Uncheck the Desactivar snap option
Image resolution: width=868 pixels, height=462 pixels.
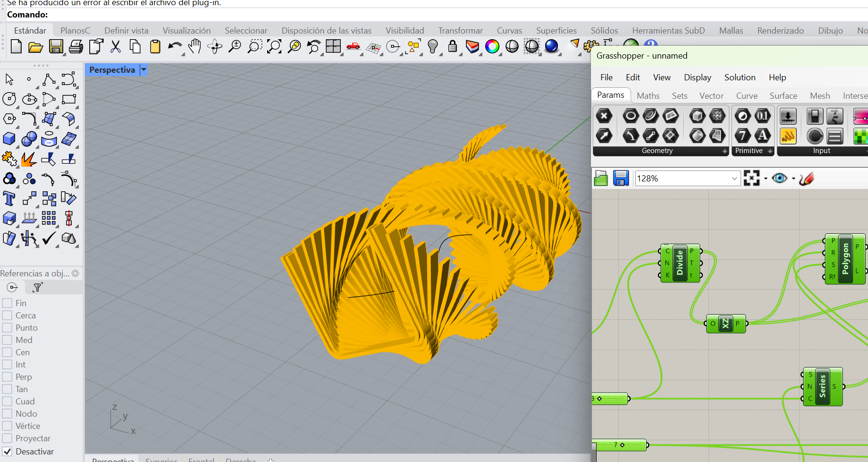[7, 452]
